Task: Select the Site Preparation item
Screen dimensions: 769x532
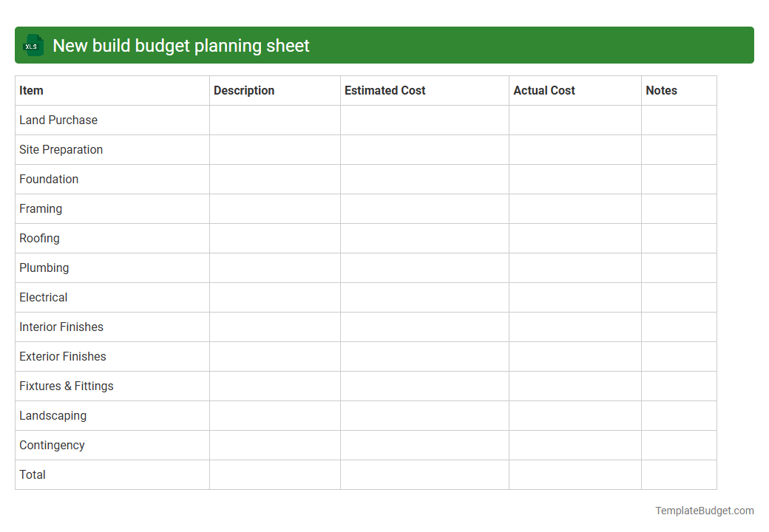Action: (x=61, y=149)
